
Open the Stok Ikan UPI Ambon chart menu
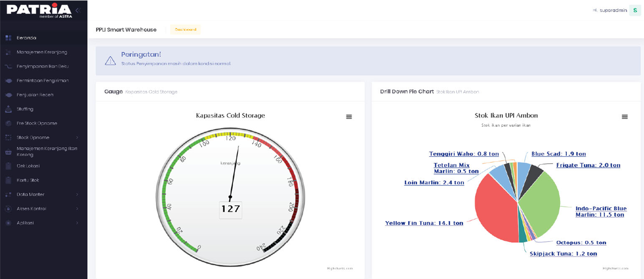point(624,117)
